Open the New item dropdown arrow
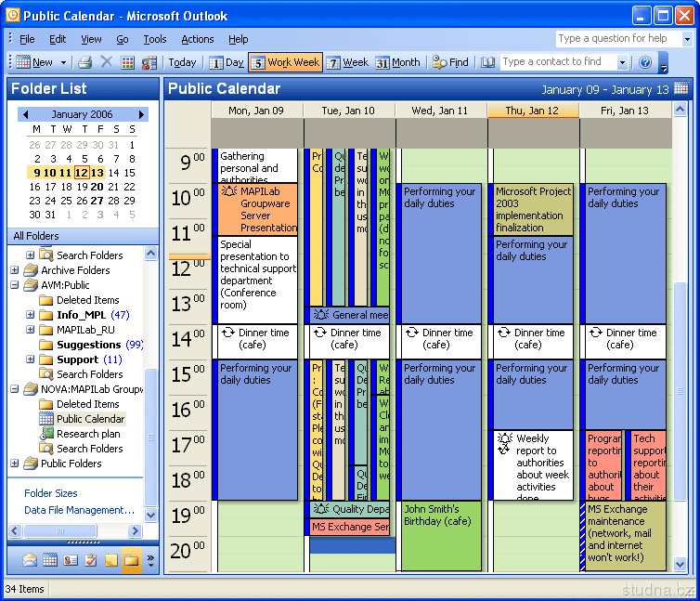This screenshot has width=700, height=601. (64, 62)
